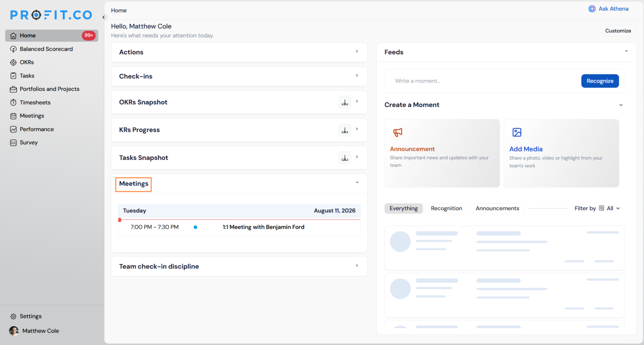Image resolution: width=644 pixels, height=345 pixels.
Task: Expand the Actions section
Action: [x=357, y=51]
